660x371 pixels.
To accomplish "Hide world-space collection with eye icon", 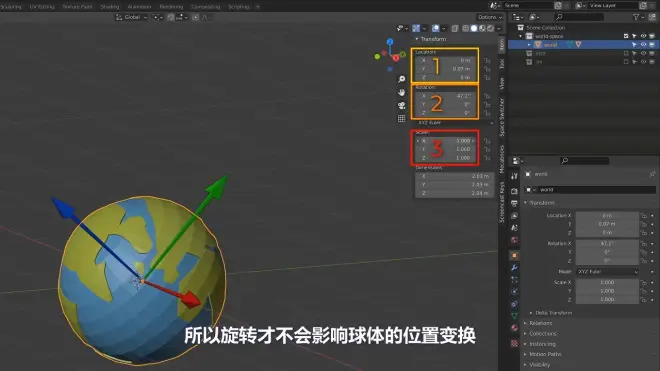I will click(643, 36).
